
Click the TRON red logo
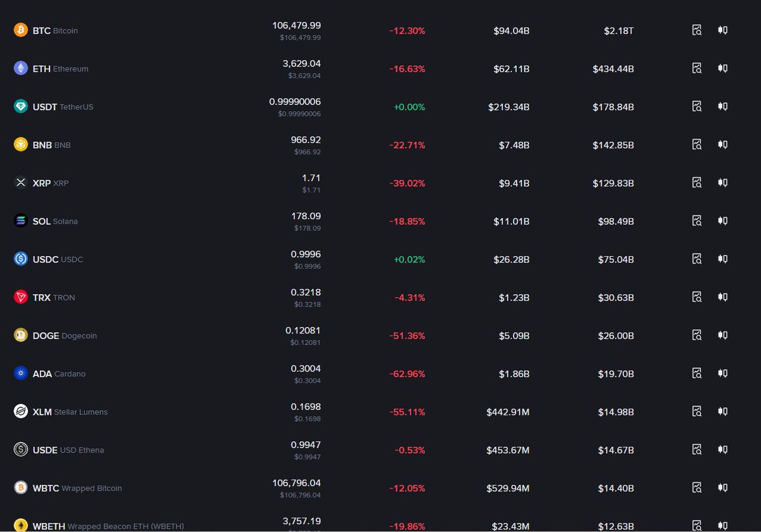tap(21, 297)
